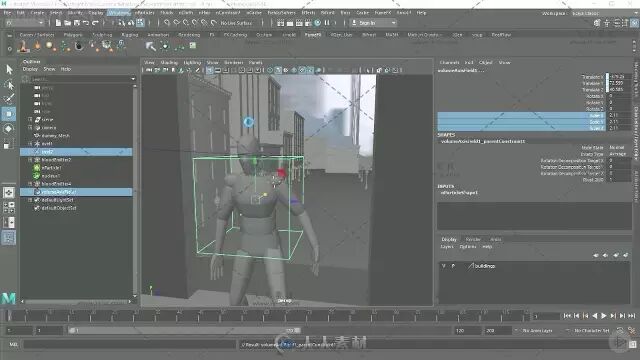Open the FX menu set dropdown
640x360 pixels.
pyautogui.click(x=24, y=23)
